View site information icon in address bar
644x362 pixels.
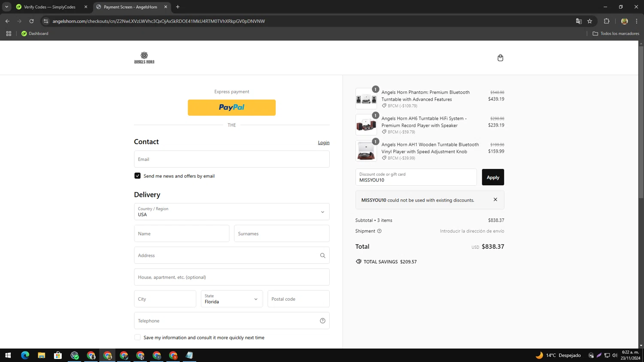click(46, 21)
